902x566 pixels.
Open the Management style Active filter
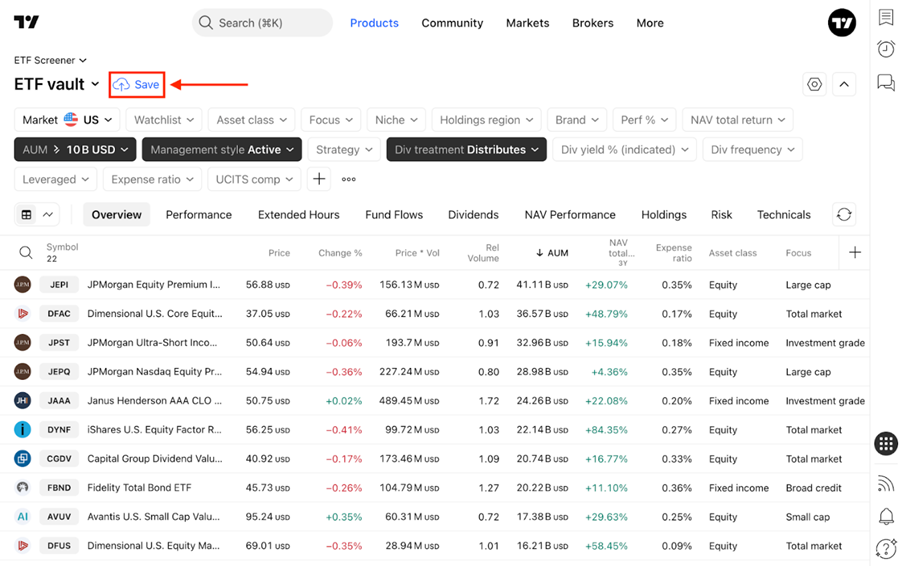click(222, 150)
